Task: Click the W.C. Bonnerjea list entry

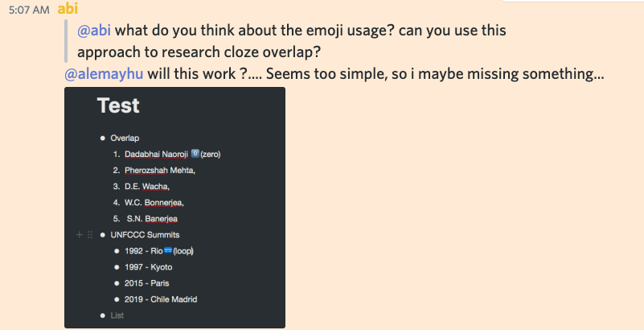Action: tap(154, 202)
